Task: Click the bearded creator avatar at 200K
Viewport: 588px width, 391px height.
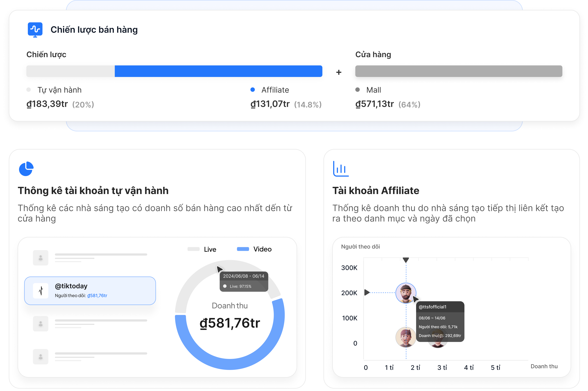Action: [406, 293]
